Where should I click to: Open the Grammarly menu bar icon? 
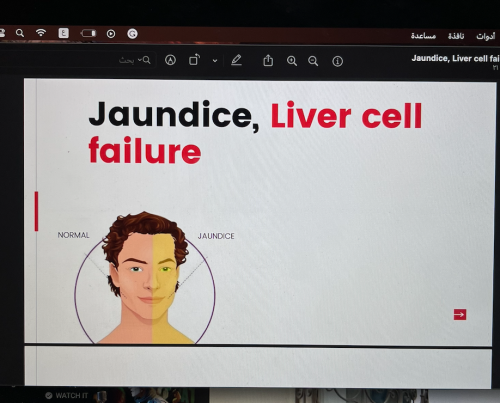click(132, 34)
